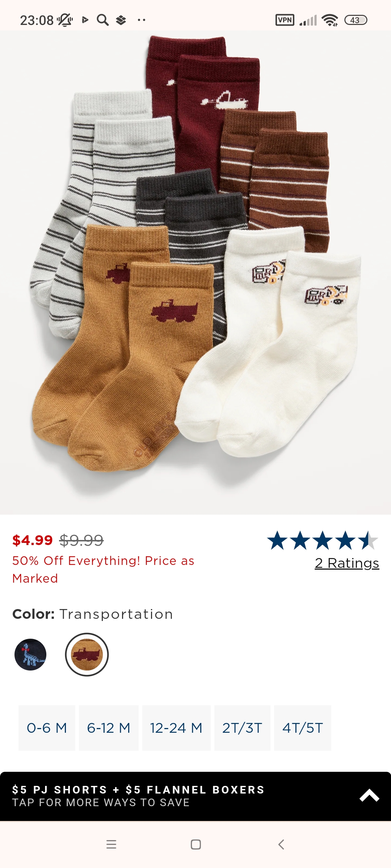Tap the Wi-Fi signal icon

tap(330, 20)
